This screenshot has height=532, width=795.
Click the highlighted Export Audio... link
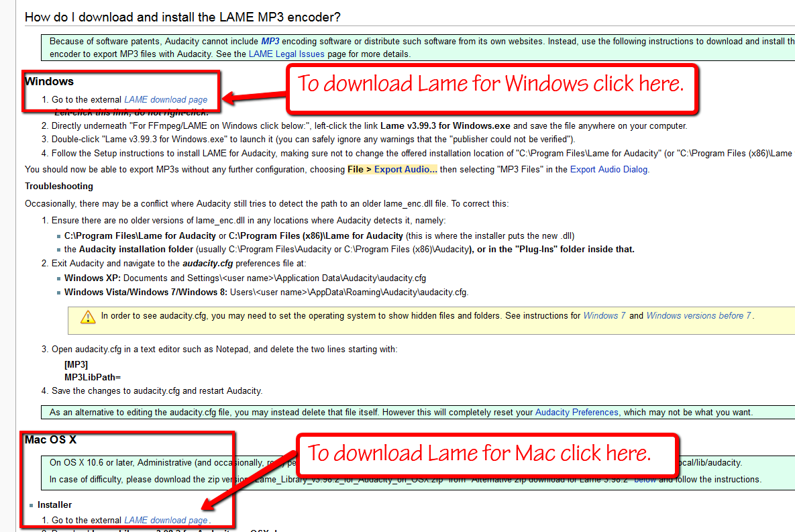click(406, 169)
